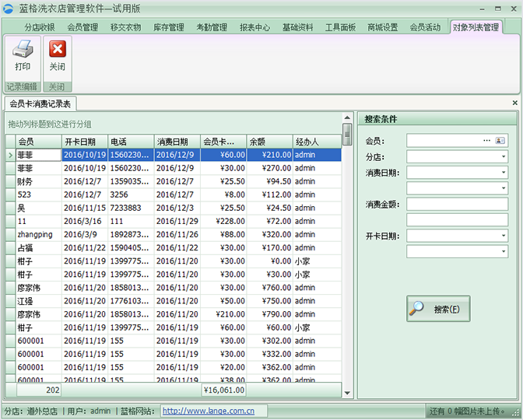Close the panel with the small x
The image size is (523, 420).
[514, 103]
